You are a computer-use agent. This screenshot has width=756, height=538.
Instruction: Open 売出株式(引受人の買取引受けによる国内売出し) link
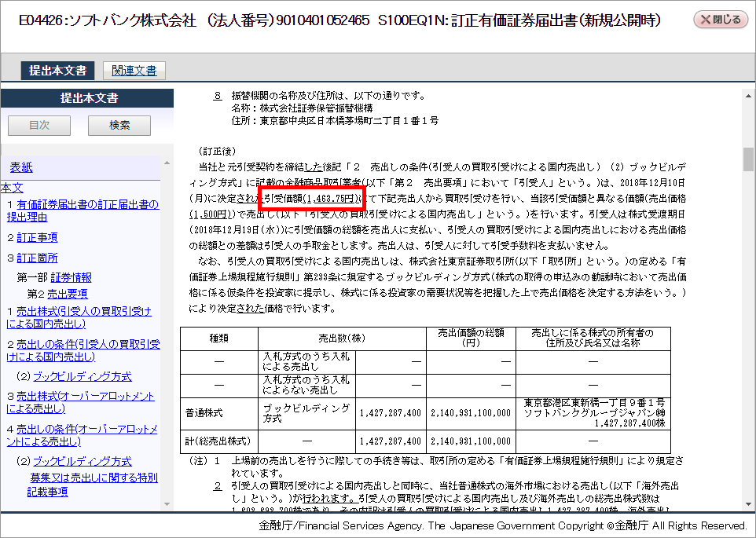[x=79, y=317]
